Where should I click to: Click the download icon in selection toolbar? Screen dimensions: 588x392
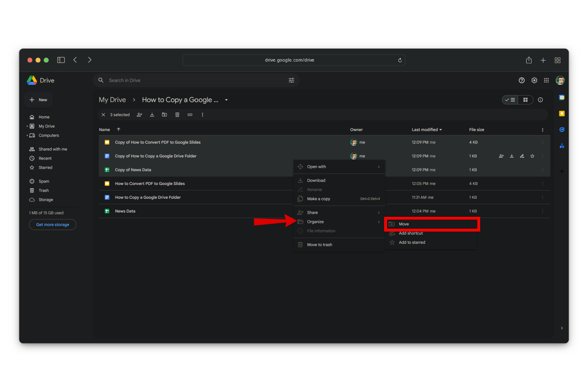coord(152,115)
